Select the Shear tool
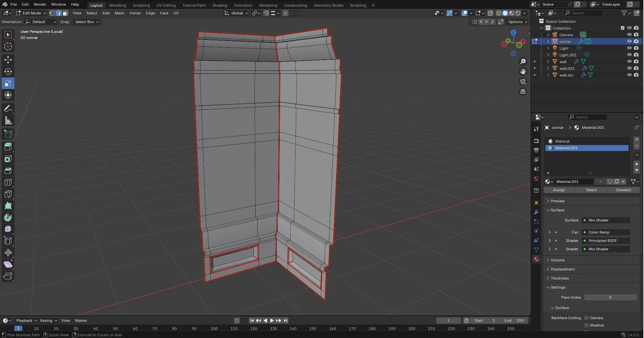The height and width of the screenshot is (338, 644). 8,264
